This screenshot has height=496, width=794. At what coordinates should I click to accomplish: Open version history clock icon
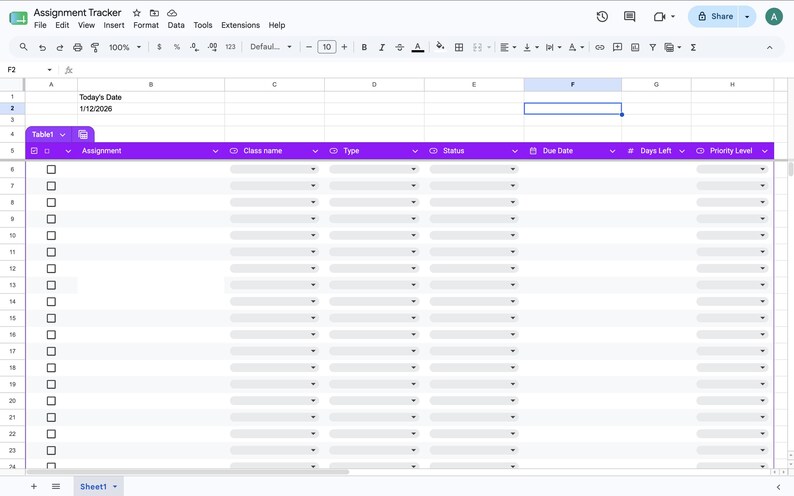pyautogui.click(x=602, y=17)
